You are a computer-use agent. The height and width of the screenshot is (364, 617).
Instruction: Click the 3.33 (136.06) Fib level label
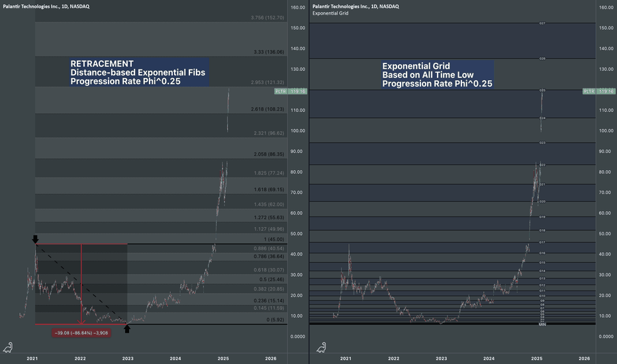tap(269, 52)
